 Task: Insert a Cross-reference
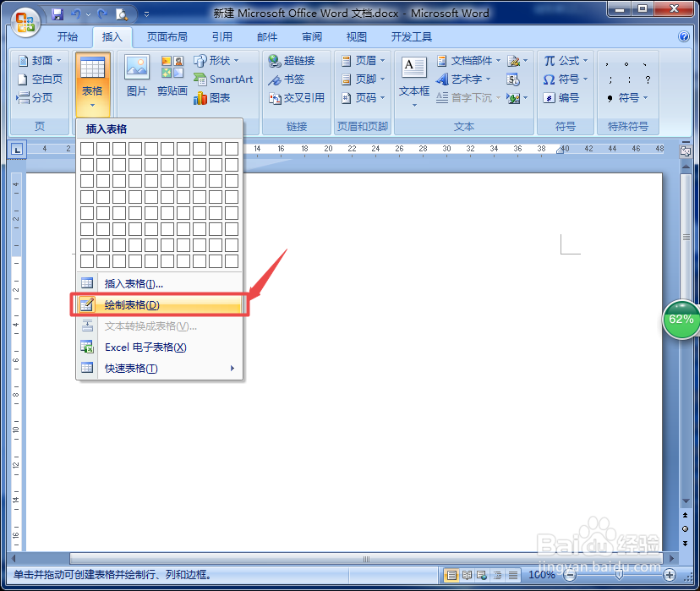coord(297,98)
